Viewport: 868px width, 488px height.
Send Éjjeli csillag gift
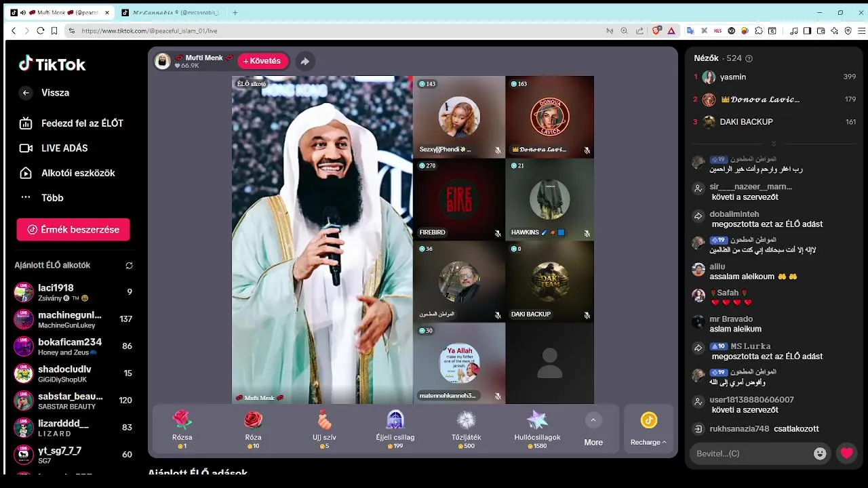tap(395, 429)
